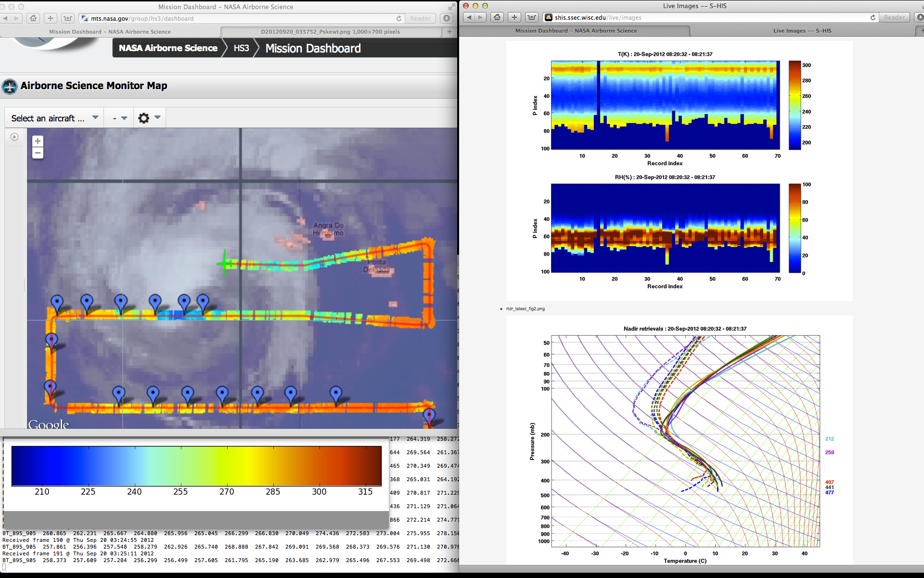Switch to the Pskewt.png tab
Viewport: 924px width, 578px height.
(x=330, y=32)
